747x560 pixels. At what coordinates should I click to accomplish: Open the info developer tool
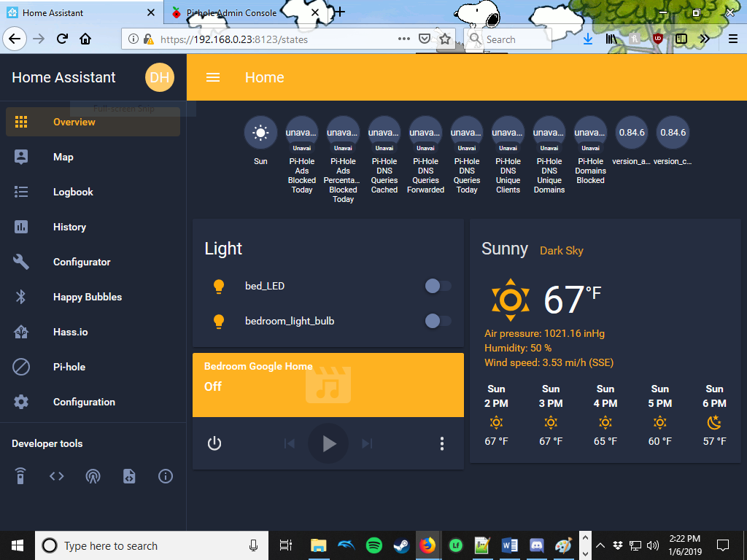click(165, 476)
